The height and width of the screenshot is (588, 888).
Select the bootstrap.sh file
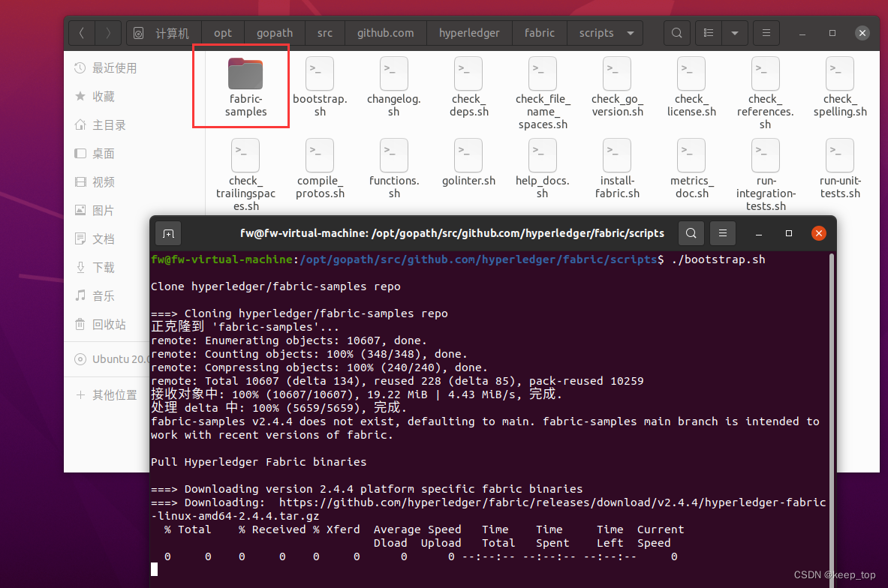click(320, 86)
